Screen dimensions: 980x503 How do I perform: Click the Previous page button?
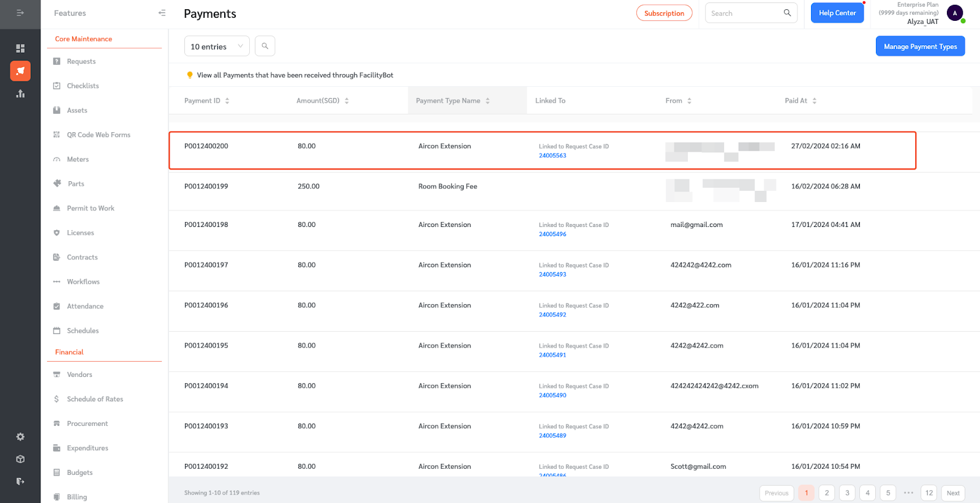(x=777, y=493)
